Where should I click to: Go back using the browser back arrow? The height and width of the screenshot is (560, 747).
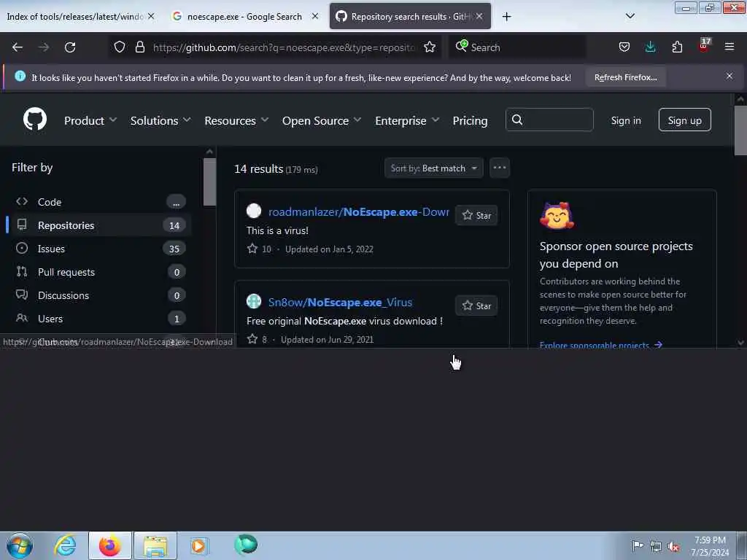[x=18, y=47]
